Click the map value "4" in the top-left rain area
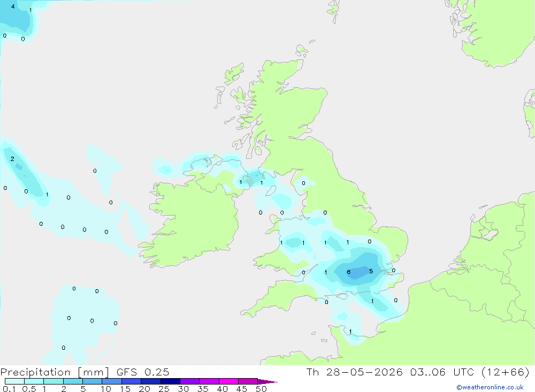This screenshot has height=392, width=535. tap(13, 6)
